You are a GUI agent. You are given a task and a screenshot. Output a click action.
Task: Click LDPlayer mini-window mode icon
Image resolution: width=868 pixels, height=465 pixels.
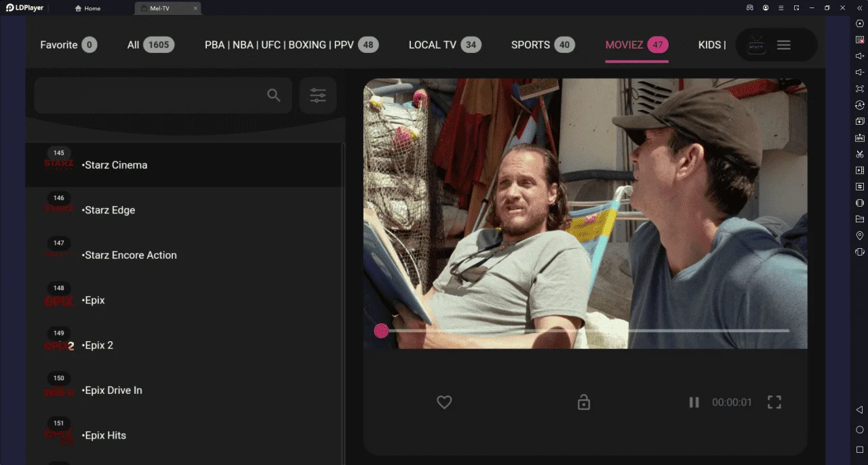click(796, 8)
